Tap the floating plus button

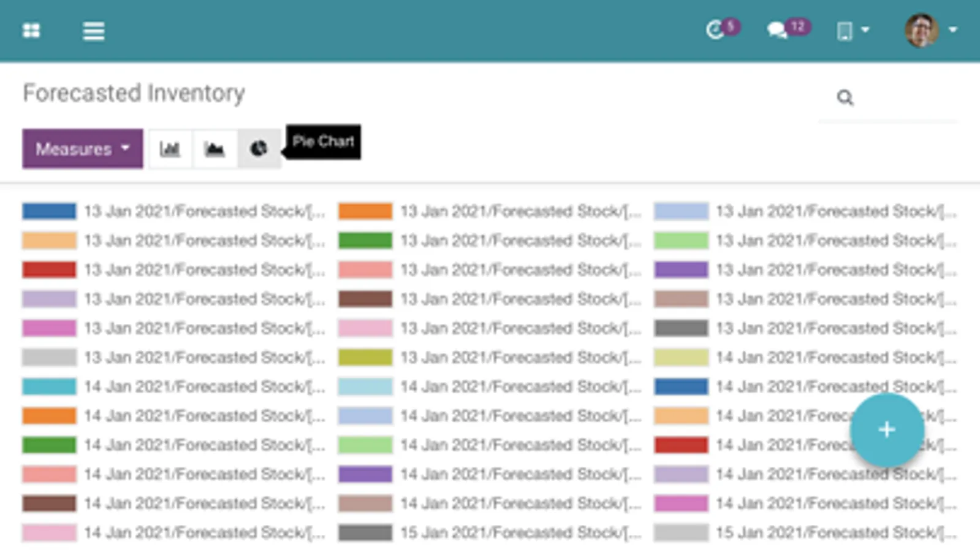pyautogui.click(x=887, y=430)
